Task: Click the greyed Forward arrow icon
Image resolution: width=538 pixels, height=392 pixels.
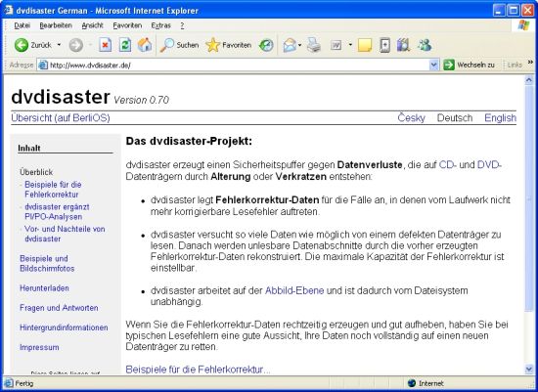Action: (x=76, y=45)
